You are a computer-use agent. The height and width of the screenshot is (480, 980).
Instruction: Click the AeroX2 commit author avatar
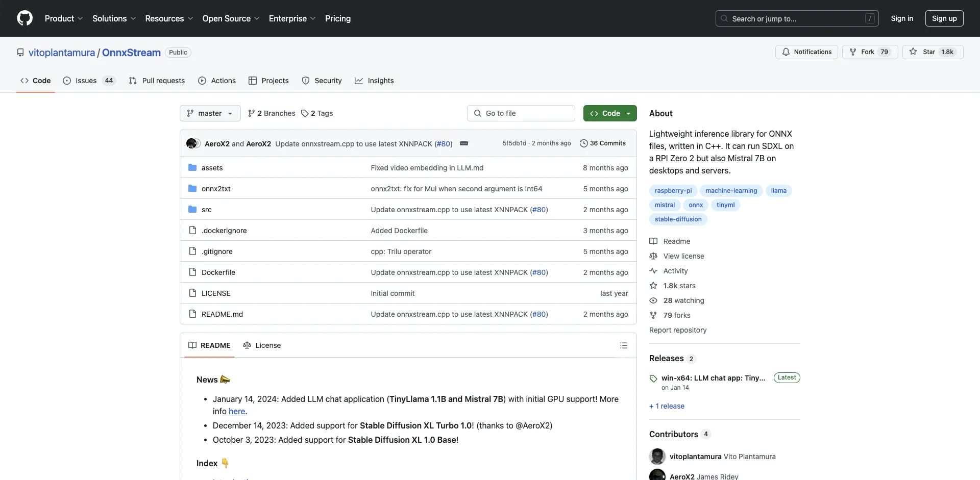[x=192, y=143]
